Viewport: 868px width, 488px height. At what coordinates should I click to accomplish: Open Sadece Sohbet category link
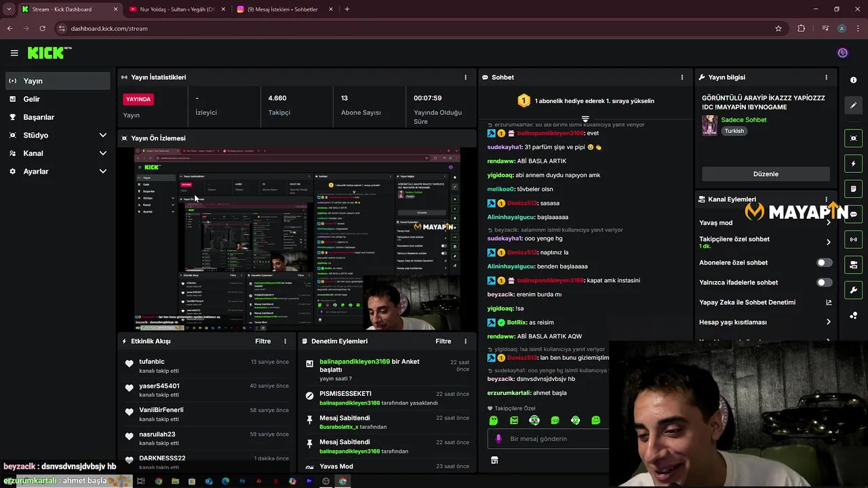click(744, 119)
